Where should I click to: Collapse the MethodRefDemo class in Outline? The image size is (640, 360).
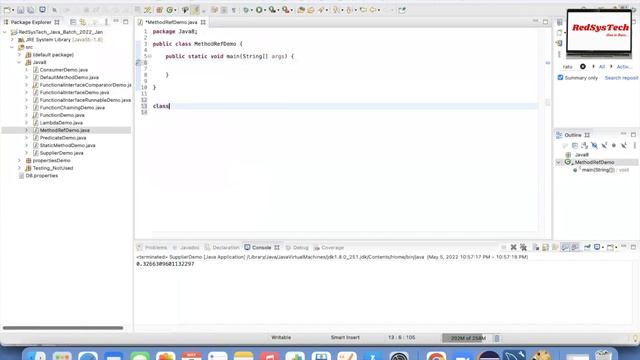point(558,162)
